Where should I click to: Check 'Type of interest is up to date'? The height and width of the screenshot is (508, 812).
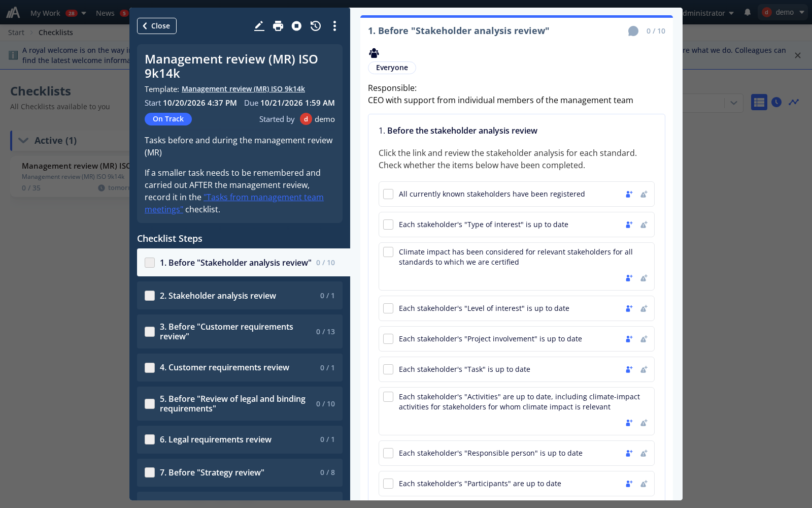pos(388,225)
